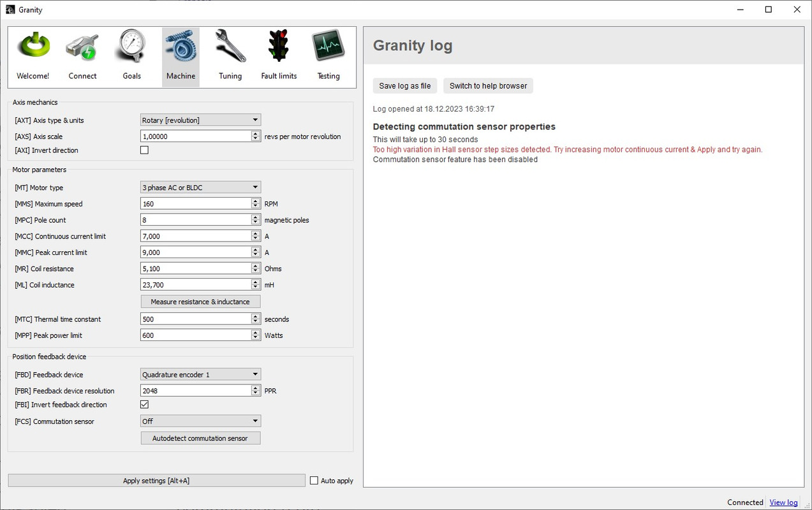The image size is (812, 510).
Task: Click the Continuous current limit field
Action: pyautogui.click(x=196, y=236)
